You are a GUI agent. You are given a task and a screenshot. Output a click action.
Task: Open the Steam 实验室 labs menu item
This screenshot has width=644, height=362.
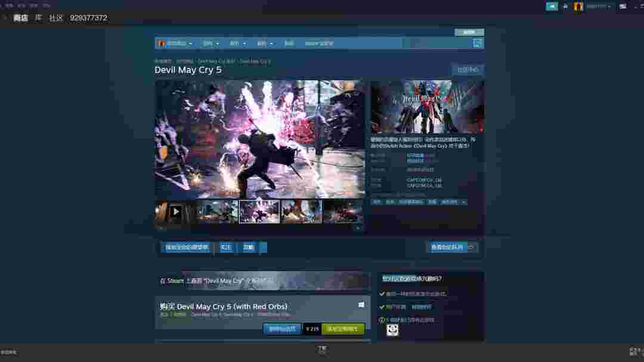tap(319, 43)
